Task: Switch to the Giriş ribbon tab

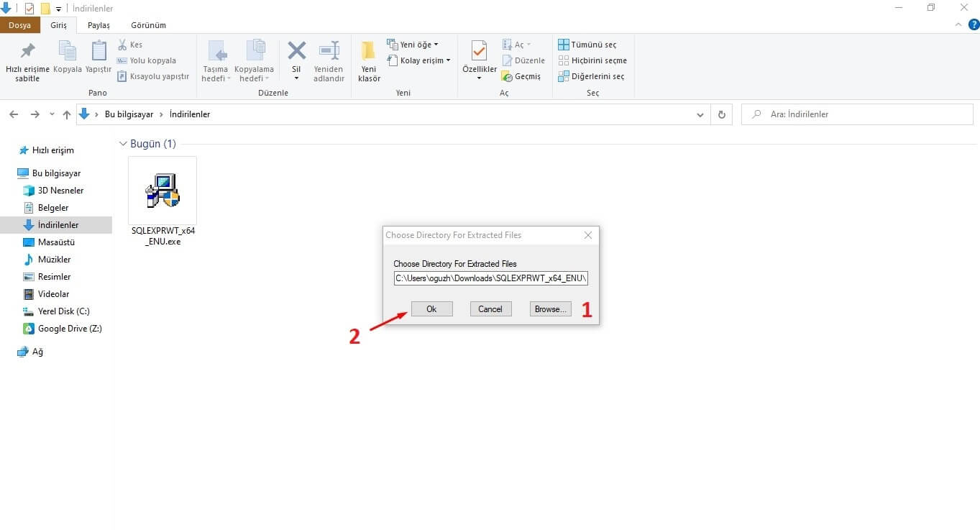Action: click(x=59, y=25)
